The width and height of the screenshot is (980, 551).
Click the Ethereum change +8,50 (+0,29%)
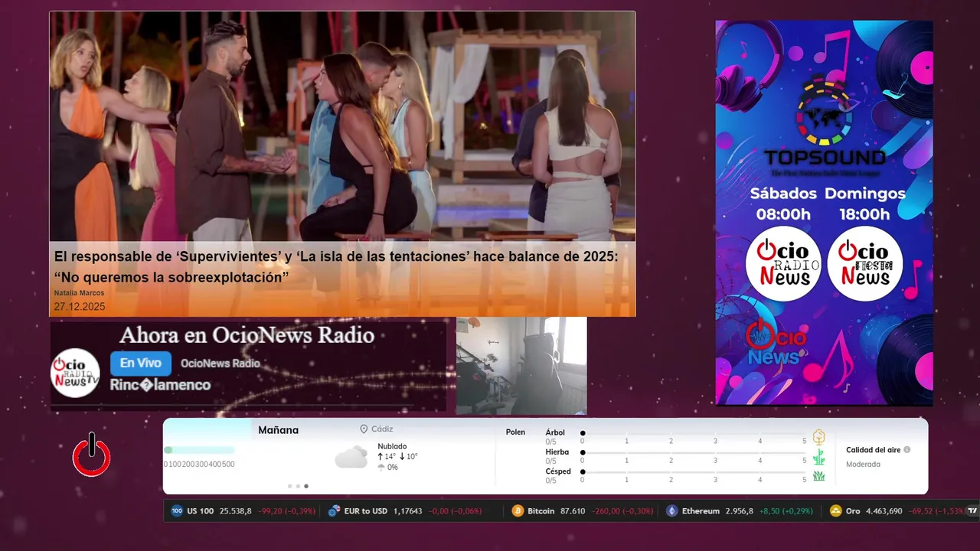click(787, 510)
